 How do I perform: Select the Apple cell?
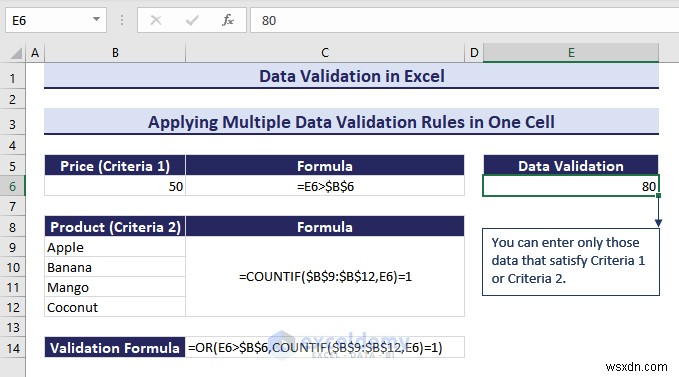(115, 247)
